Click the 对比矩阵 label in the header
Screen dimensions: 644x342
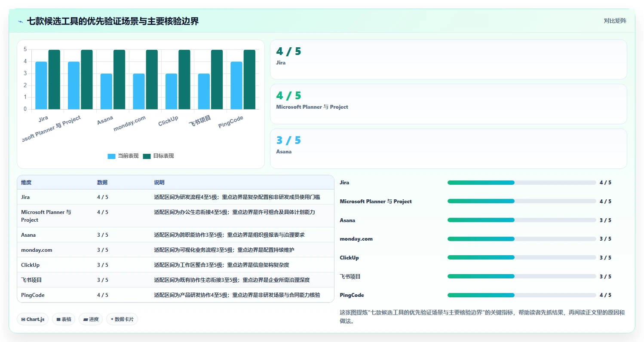coord(615,21)
